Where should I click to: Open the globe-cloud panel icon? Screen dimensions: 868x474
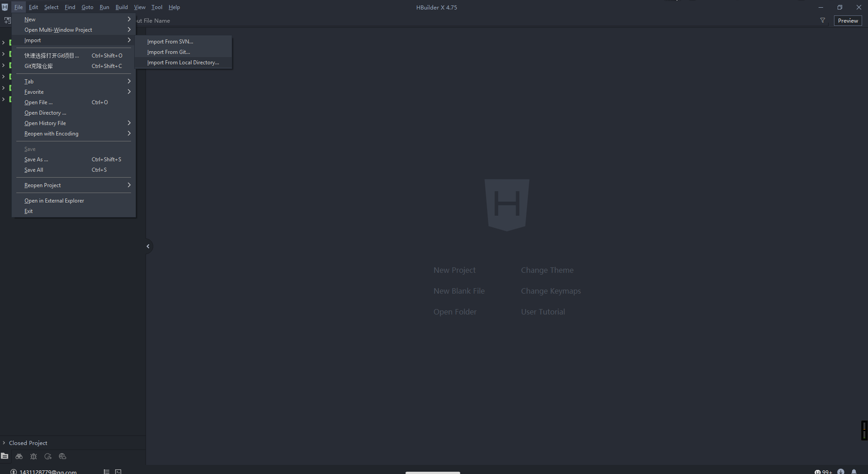(x=63, y=456)
